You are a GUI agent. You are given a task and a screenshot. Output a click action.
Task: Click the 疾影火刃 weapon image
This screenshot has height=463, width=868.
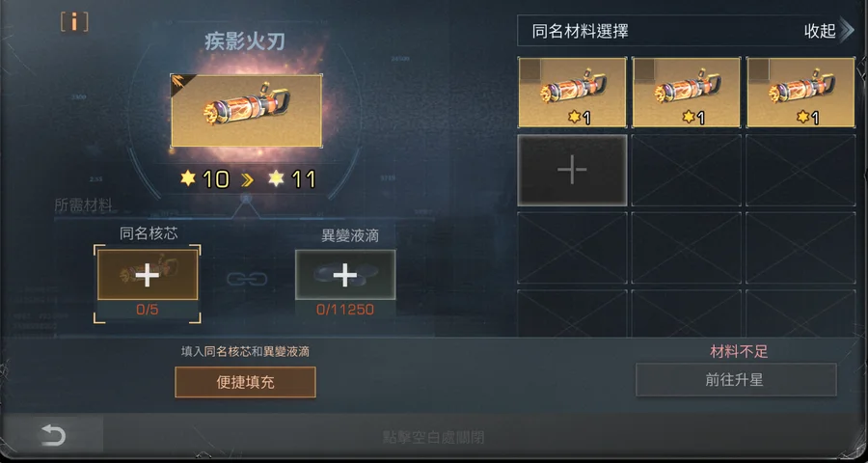(x=246, y=111)
